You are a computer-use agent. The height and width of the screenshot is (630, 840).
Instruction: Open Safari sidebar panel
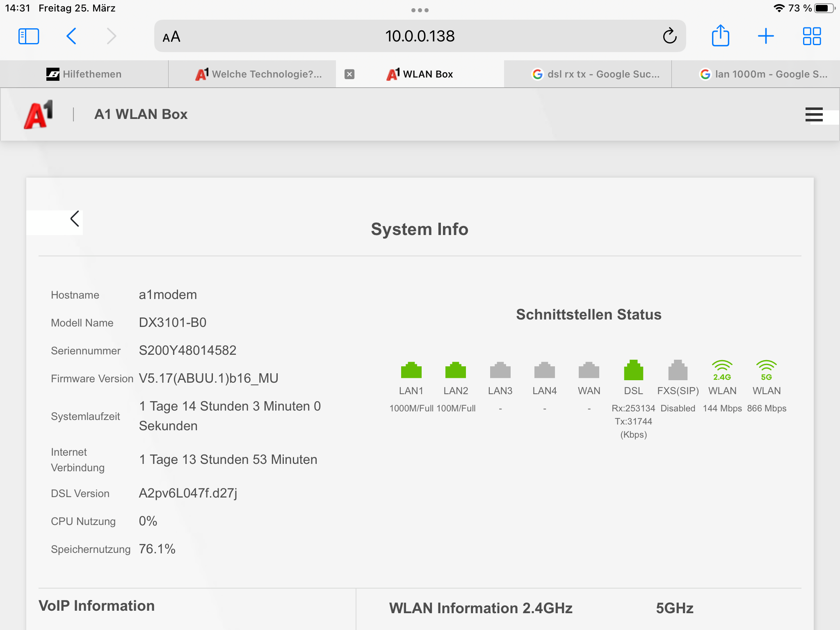click(x=29, y=36)
